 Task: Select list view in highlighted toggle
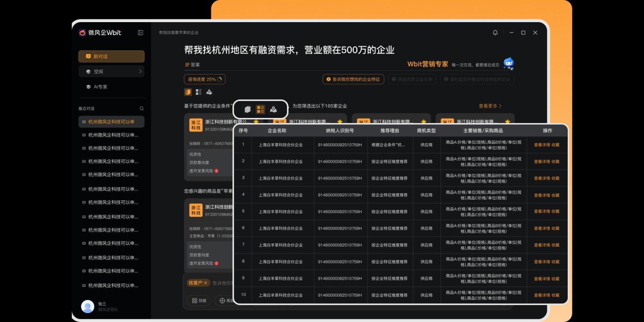[x=260, y=109]
